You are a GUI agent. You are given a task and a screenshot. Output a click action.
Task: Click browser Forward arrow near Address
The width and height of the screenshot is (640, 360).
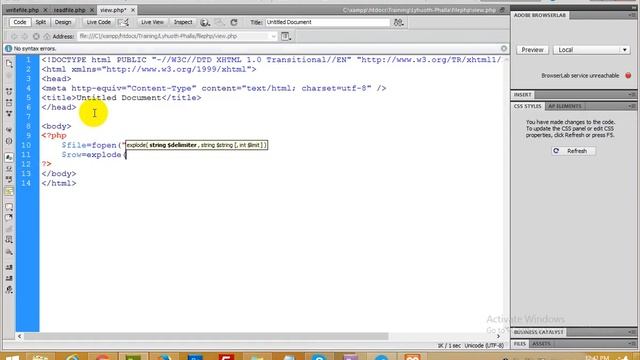pos(25,36)
